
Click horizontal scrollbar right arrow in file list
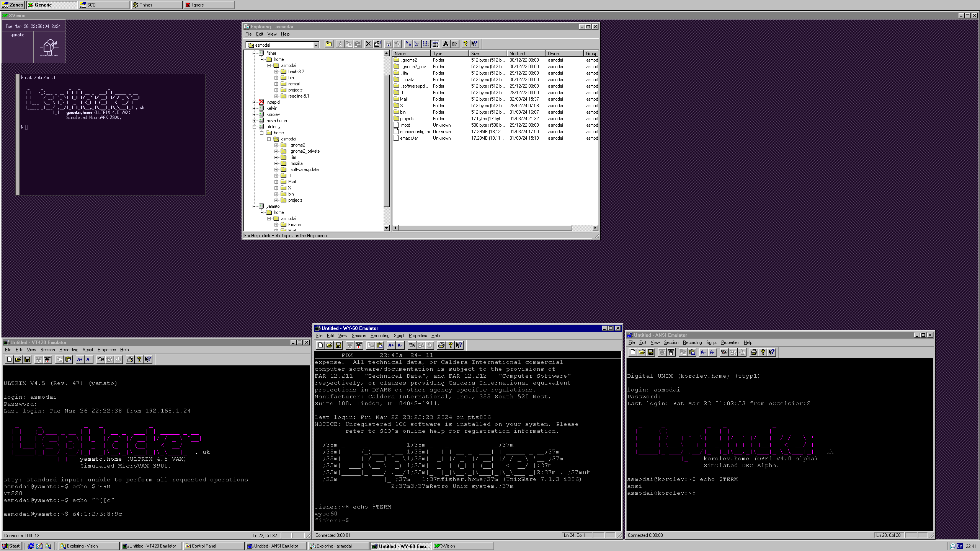click(595, 228)
